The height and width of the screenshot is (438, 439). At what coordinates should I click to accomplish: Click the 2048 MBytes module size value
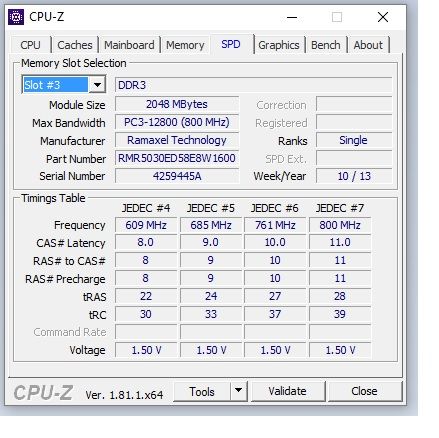pos(177,104)
